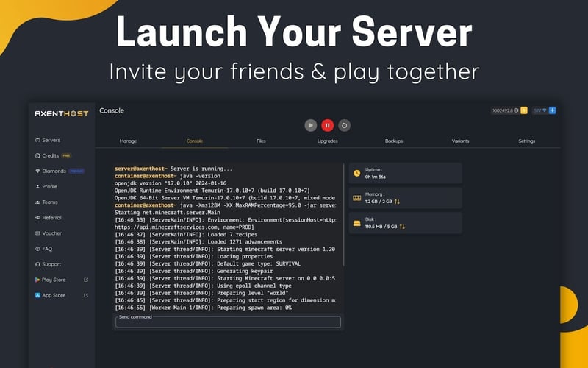Stop the server with the red pause button
This screenshot has width=588, height=368.
(x=327, y=125)
